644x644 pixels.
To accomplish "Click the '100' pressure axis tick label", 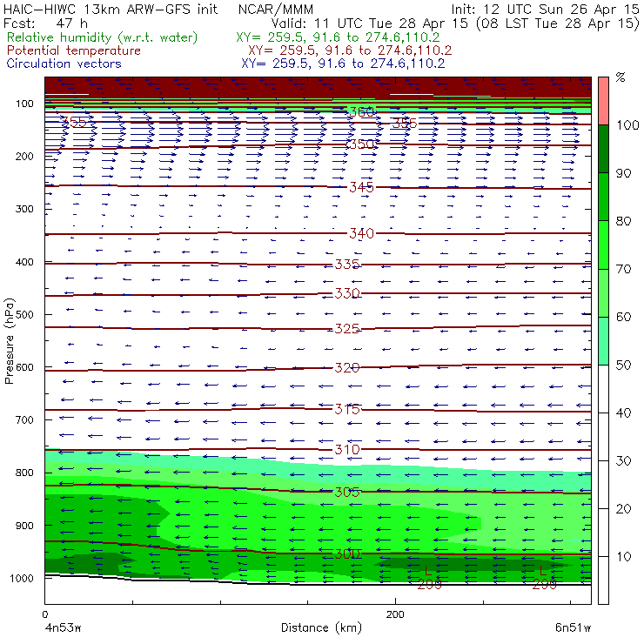I will click(x=24, y=104).
